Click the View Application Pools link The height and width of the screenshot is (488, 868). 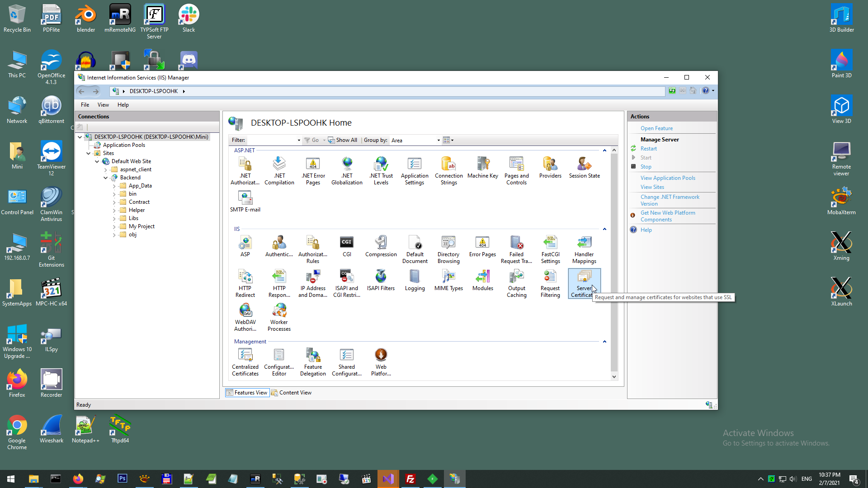click(667, 178)
